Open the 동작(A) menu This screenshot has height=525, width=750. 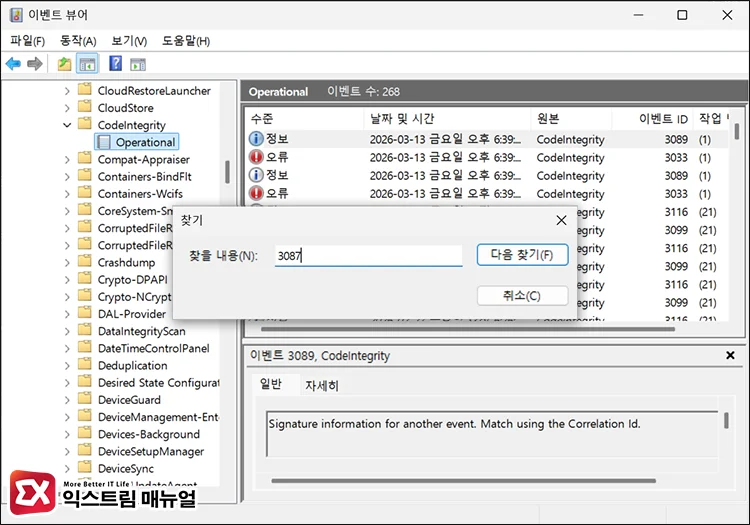tap(78, 41)
